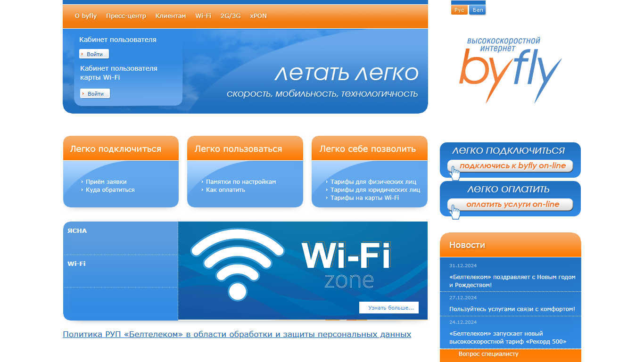
Task: Open the Пресс-центр menu
Action: pos(126,16)
